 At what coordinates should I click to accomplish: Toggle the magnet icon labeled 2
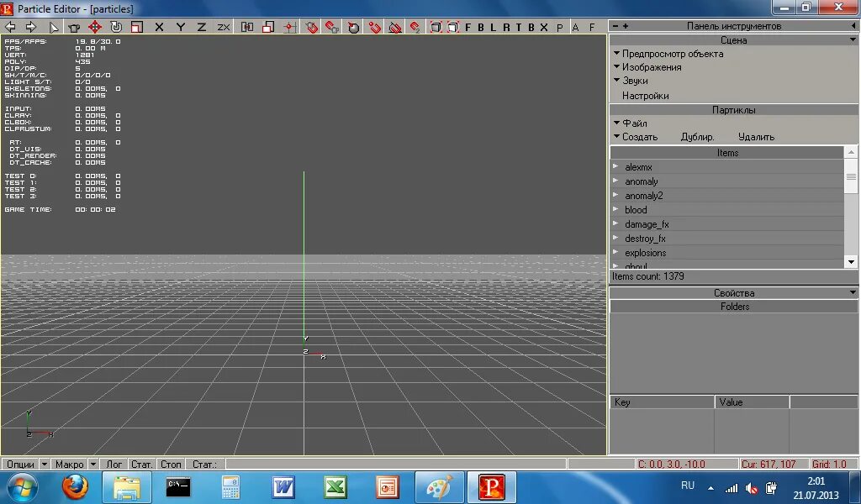point(415,27)
